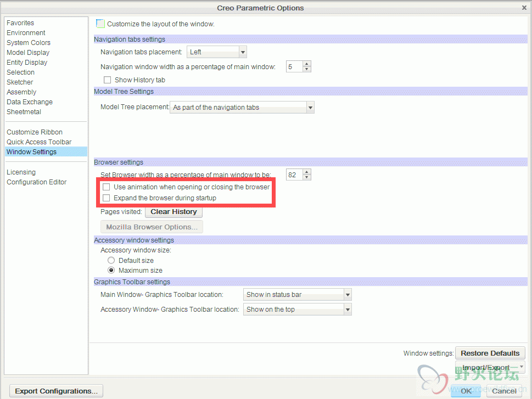The image size is (532, 399).
Task: Switch to Sketcher options
Action: pos(20,82)
